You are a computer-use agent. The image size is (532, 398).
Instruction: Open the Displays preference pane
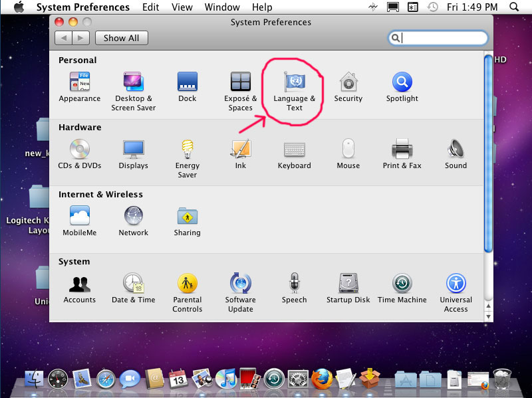(134, 154)
